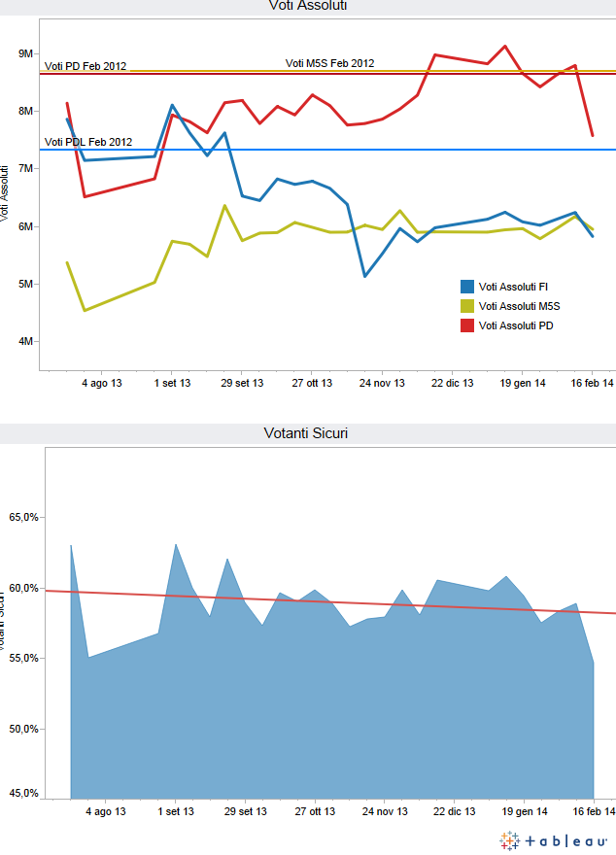Click the 4M tick on the top chart axis
Screen dimensions: 616x855
pyautogui.click(x=25, y=342)
